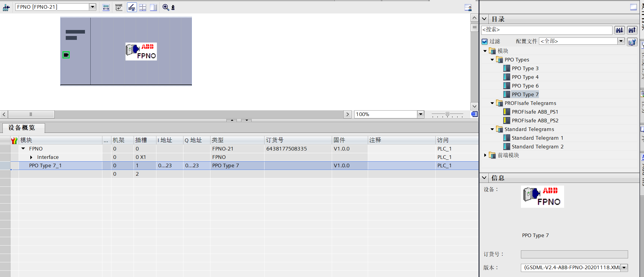Toggle the 过滤 filter checkbox
Screen dimensions: 644x277
485,41
